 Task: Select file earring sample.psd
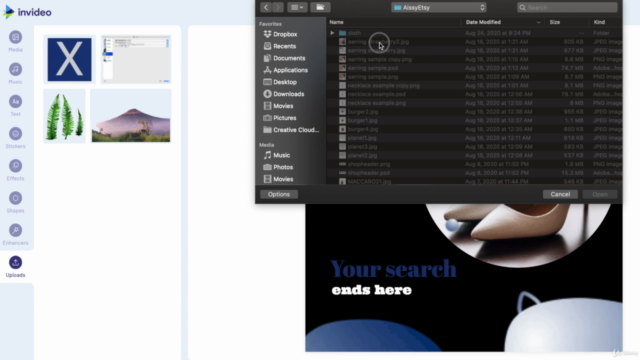point(475,68)
